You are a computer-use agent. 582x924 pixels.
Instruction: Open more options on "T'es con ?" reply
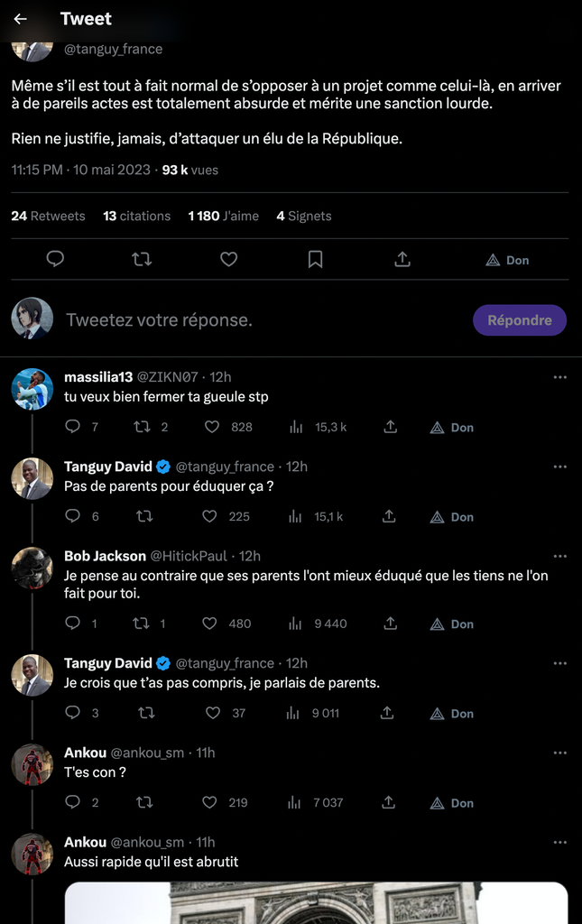tap(559, 753)
